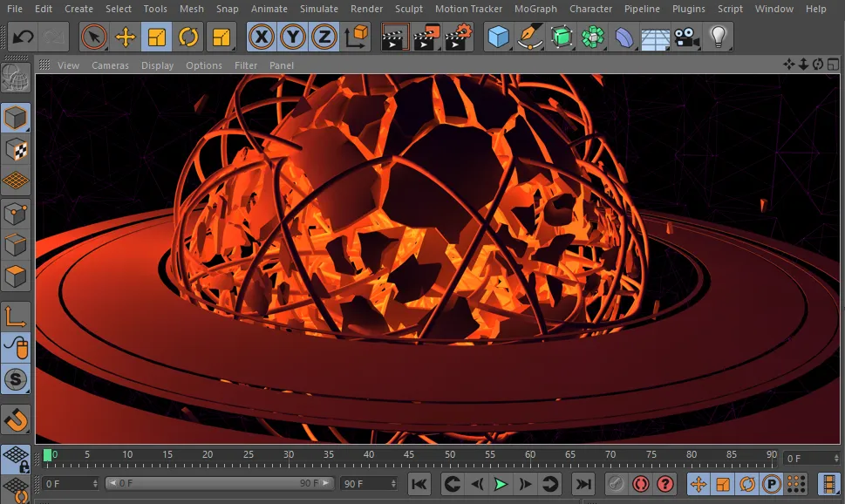
Task: Open the Motion Tracker menu
Action: (468, 9)
